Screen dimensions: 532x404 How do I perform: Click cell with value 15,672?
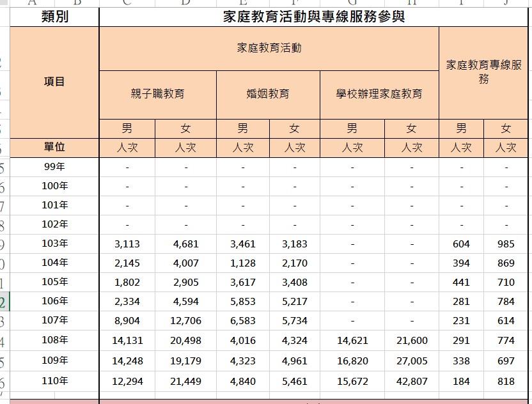(x=352, y=381)
